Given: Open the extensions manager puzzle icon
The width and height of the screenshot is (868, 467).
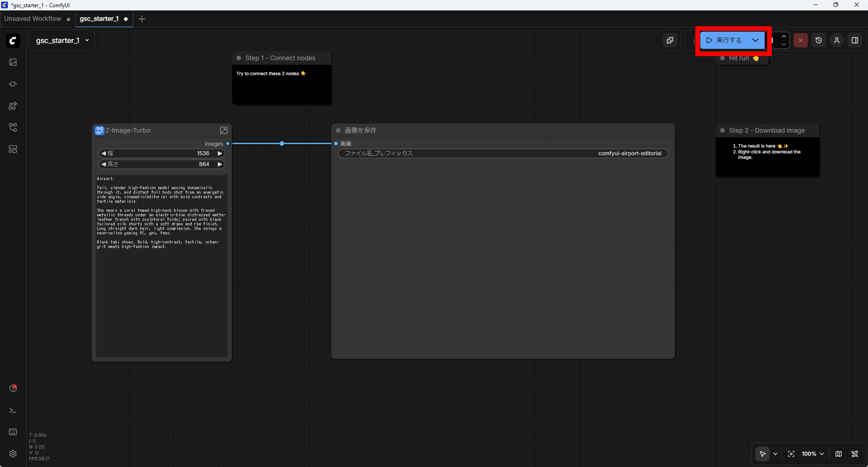Looking at the screenshot, I should pos(670,40).
